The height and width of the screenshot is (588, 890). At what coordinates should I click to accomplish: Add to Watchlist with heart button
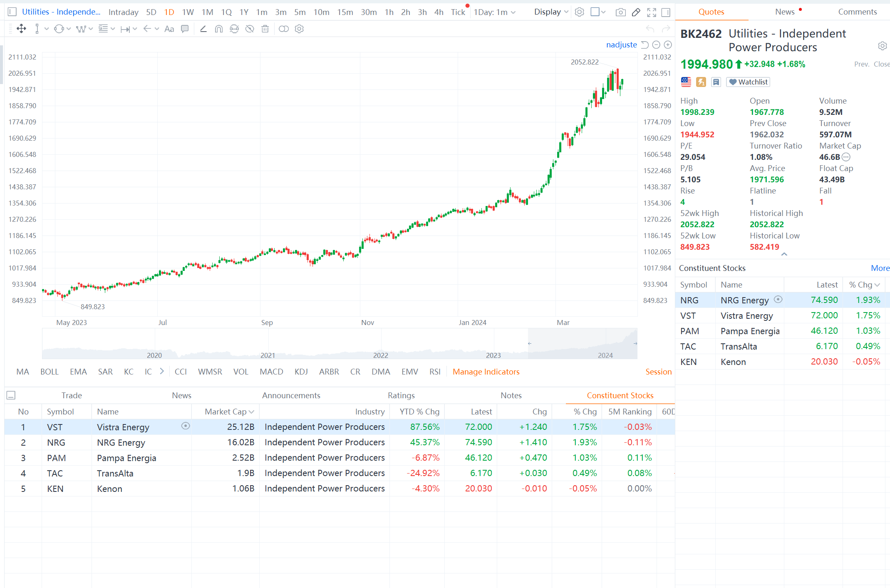(x=748, y=82)
